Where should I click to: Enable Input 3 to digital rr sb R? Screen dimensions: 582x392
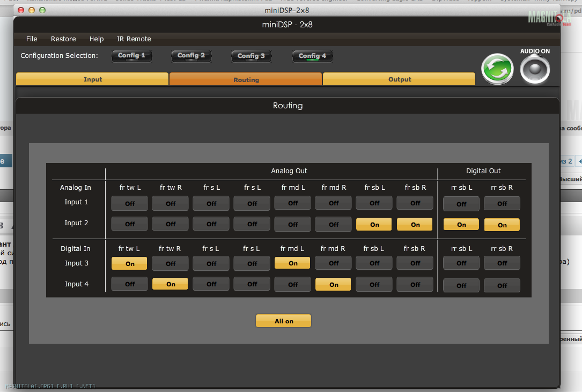(502, 263)
